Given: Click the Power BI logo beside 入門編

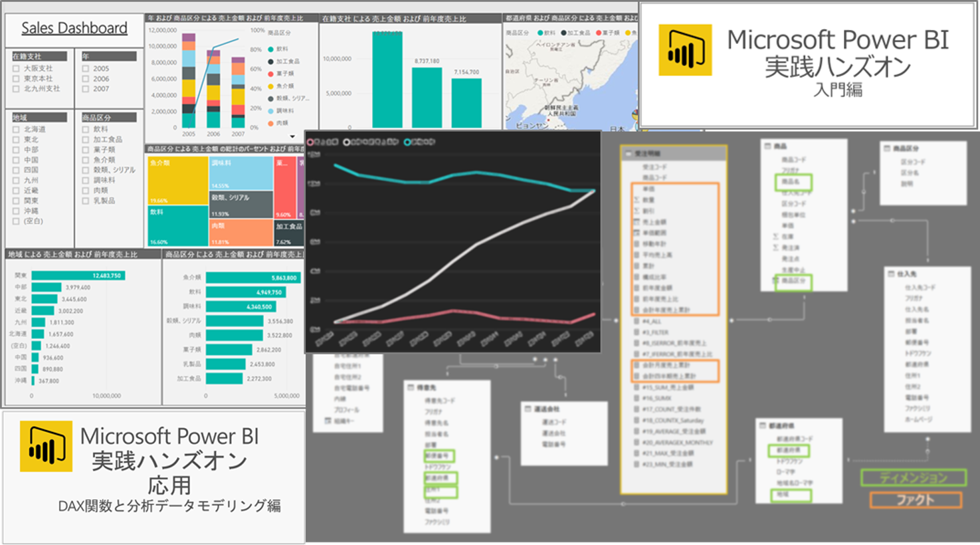Looking at the screenshot, I should coord(685,51).
